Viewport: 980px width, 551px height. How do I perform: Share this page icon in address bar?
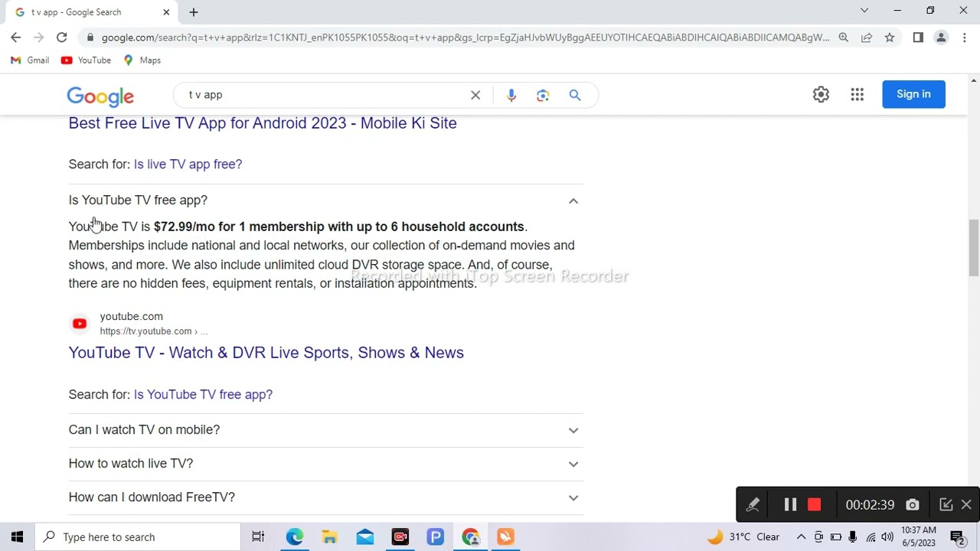click(866, 37)
